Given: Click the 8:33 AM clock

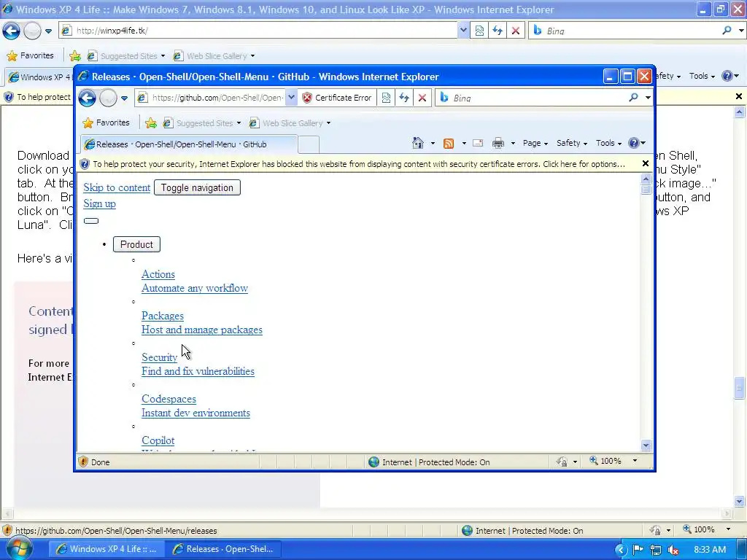Looking at the screenshot, I should point(710,550).
